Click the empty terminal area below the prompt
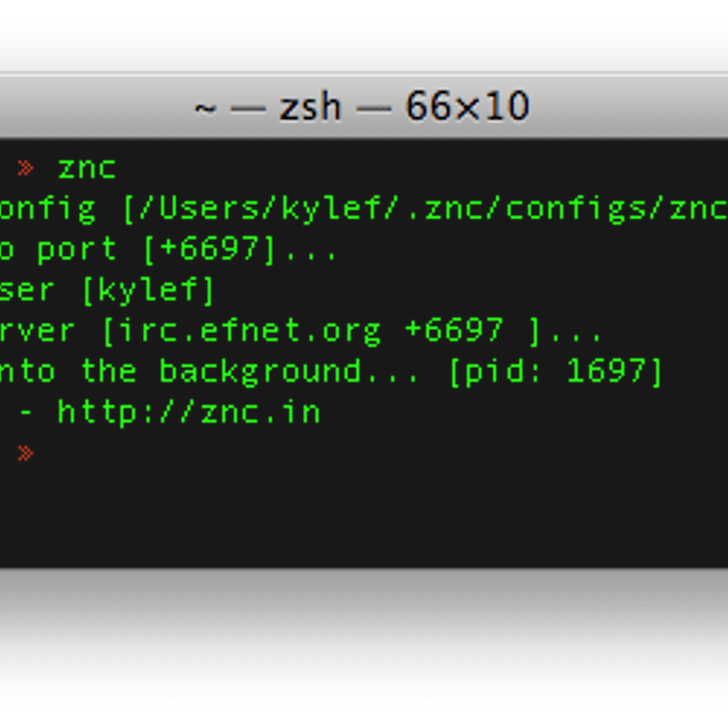This screenshot has height=728, width=728. pos(364,576)
